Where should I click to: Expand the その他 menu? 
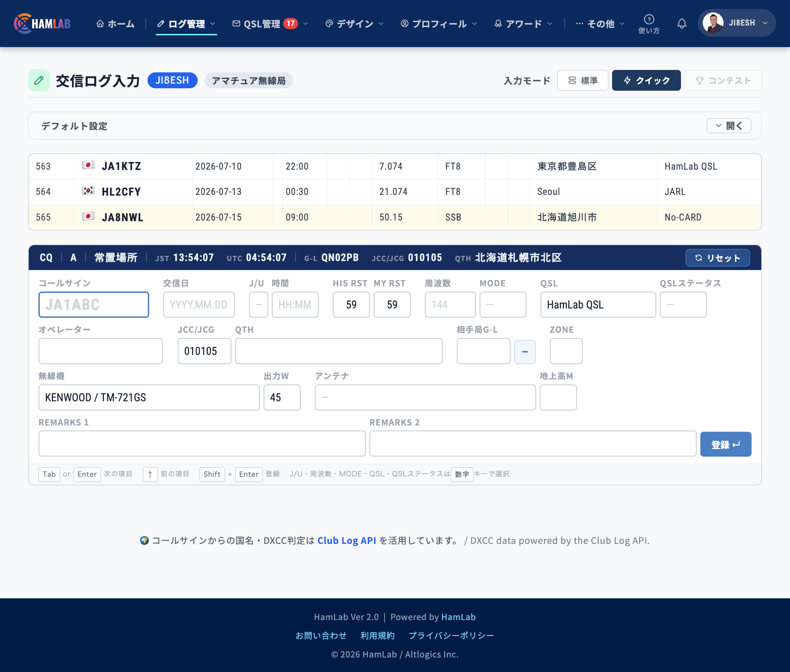pos(600,24)
